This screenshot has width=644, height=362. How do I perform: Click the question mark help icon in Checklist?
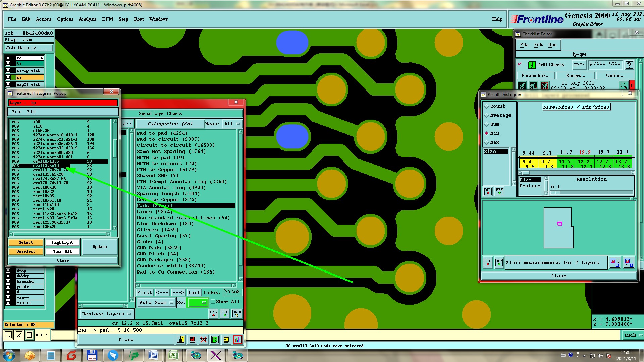629,65
